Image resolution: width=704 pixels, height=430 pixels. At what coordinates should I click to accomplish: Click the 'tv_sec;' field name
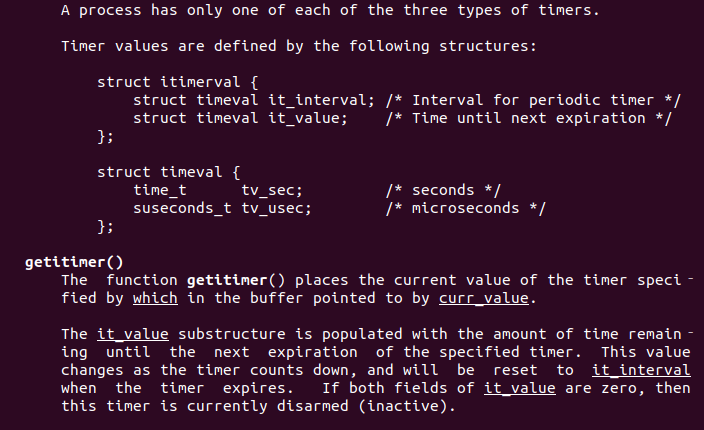272,190
